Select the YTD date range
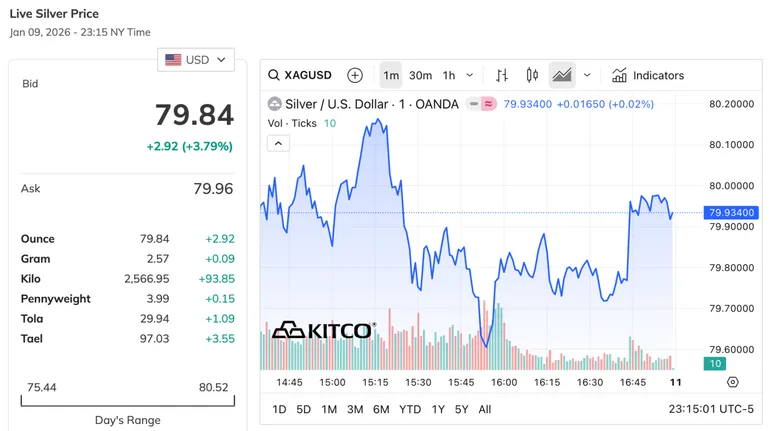Viewport: 770px width, 431px height. point(410,409)
